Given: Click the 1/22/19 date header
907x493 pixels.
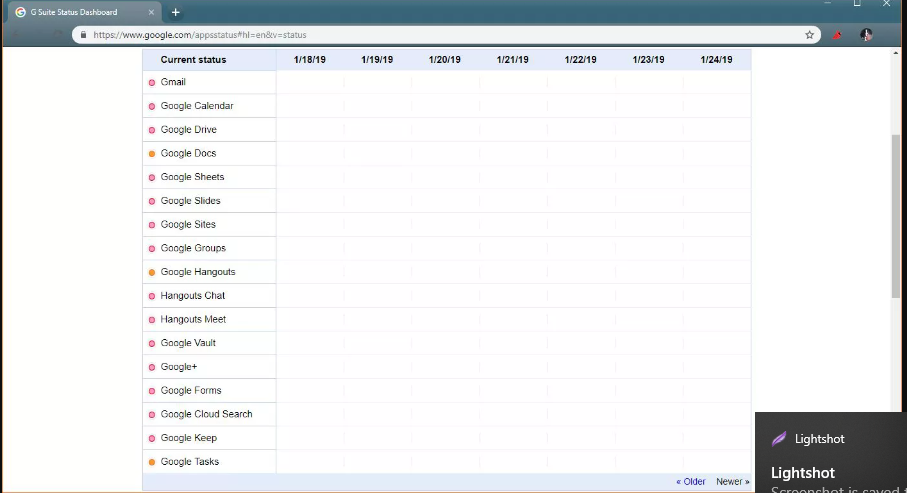Looking at the screenshot, I should [x=580, y=60].
